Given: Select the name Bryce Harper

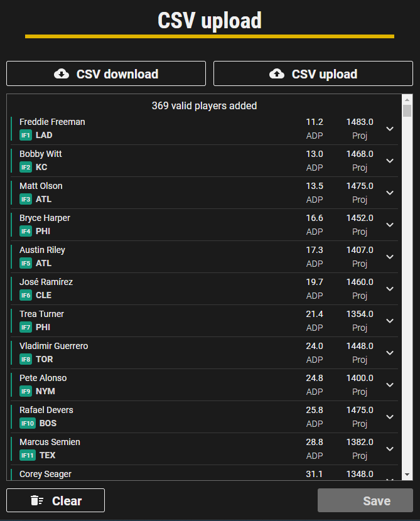Looking at the screenshot, I should coord(45,218).
